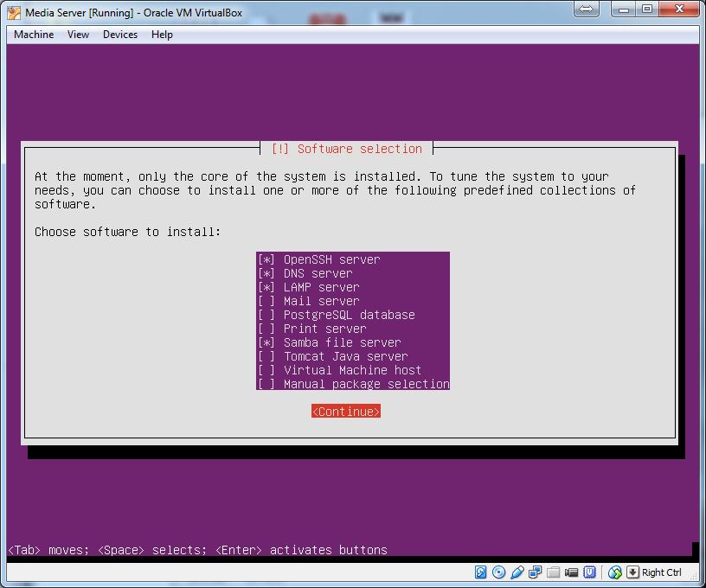The height and width of the screenshot is (588, 706).
Task: Open the Machine menu
Action: [34, 35]
